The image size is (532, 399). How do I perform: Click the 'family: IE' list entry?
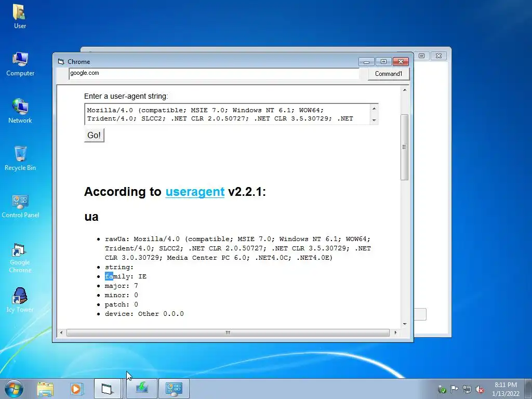pyautogui.click(x=126, y=276)
